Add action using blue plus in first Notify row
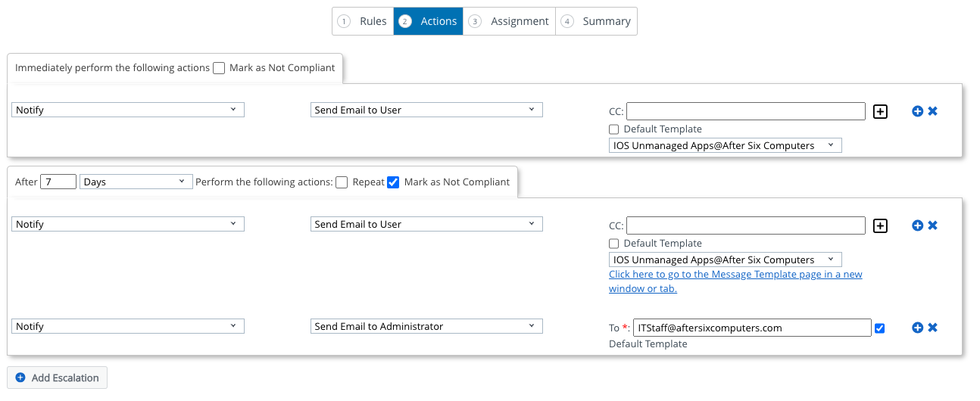980x401 pixels. pos(917,111)
